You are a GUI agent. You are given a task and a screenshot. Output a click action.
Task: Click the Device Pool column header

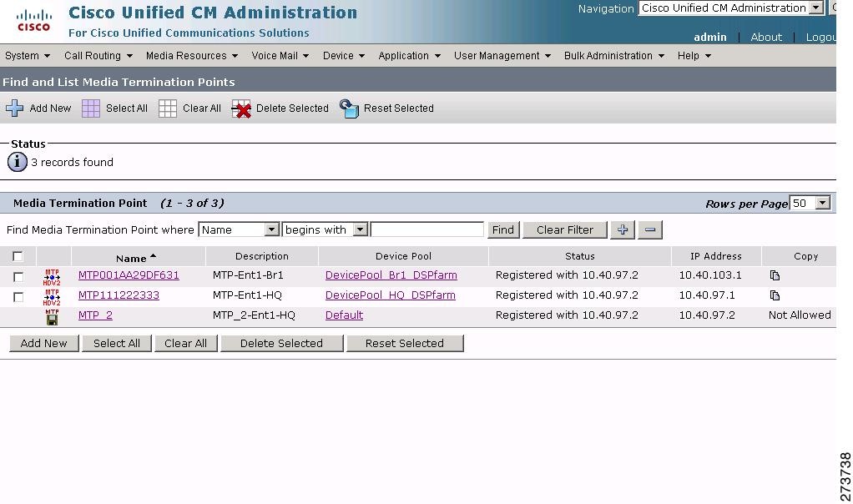pos(403,256)
